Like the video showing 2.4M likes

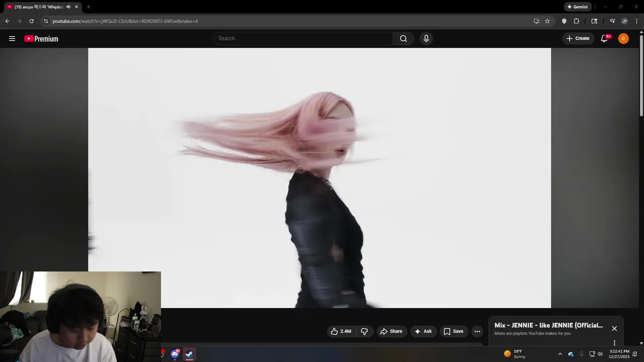[341, 331]
